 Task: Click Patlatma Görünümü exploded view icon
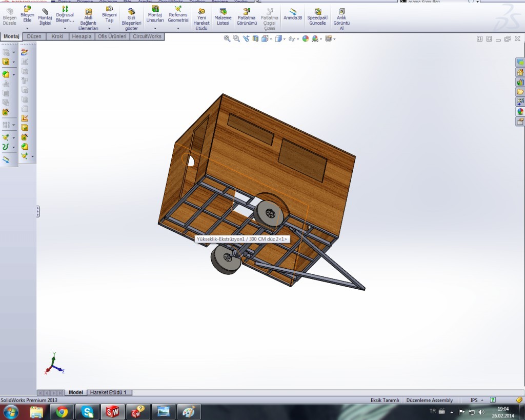247,11
